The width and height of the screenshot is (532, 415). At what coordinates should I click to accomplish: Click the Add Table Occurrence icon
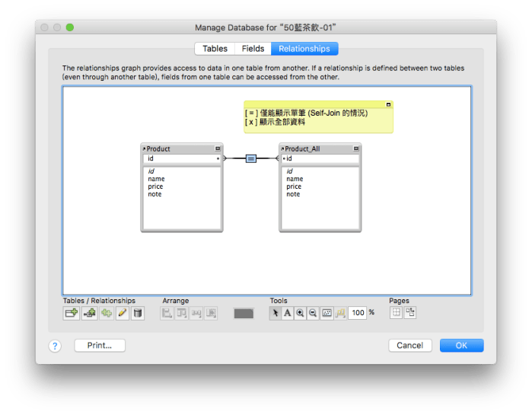click(72, 313)
